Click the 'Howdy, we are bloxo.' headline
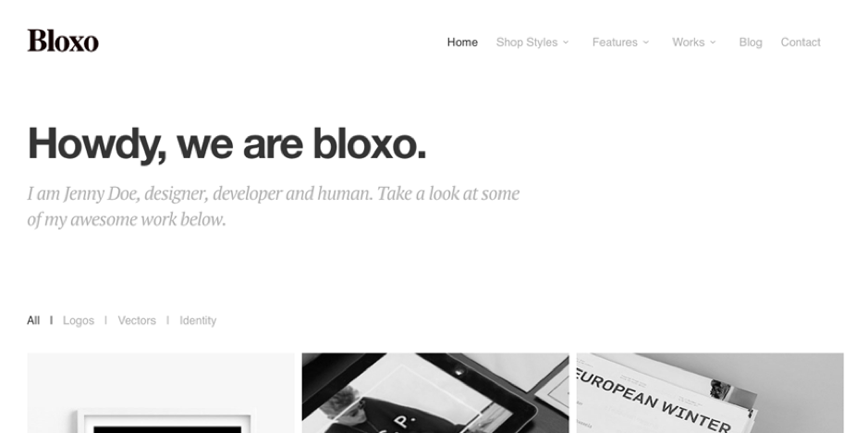The image size is (868, 433). [227, 143]
